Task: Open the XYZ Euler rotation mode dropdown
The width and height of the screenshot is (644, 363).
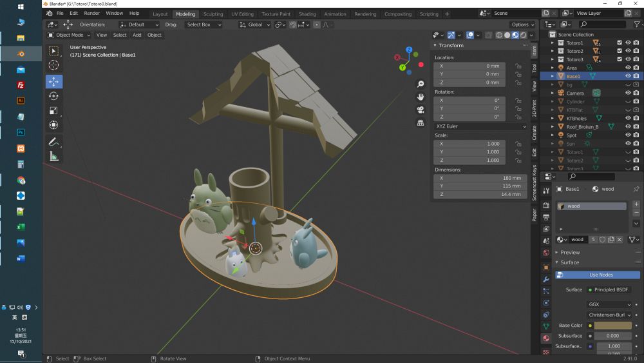Action: [x=481, y=126]
